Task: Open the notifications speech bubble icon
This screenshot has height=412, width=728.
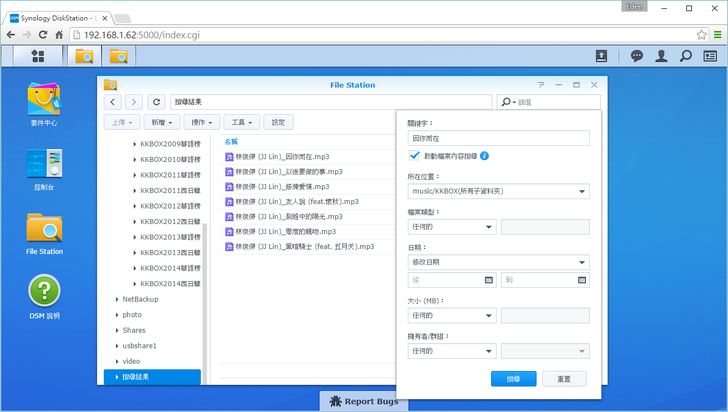Action: click(637, 56)
